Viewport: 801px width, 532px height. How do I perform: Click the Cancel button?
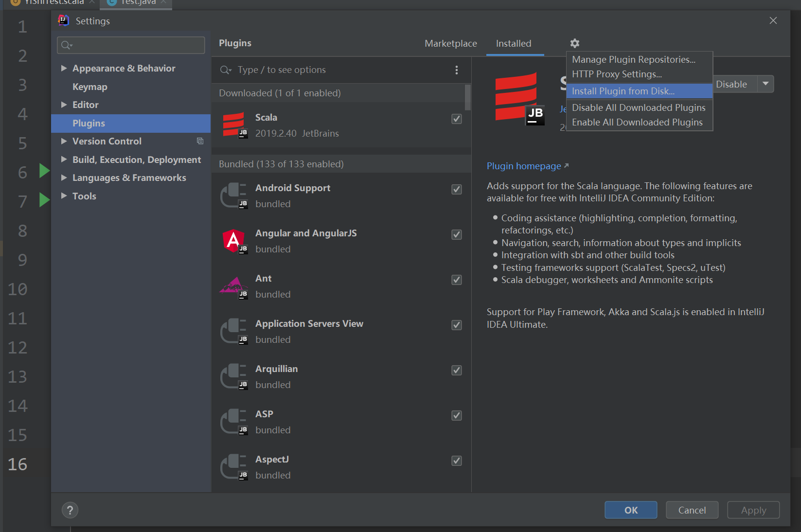692,510
